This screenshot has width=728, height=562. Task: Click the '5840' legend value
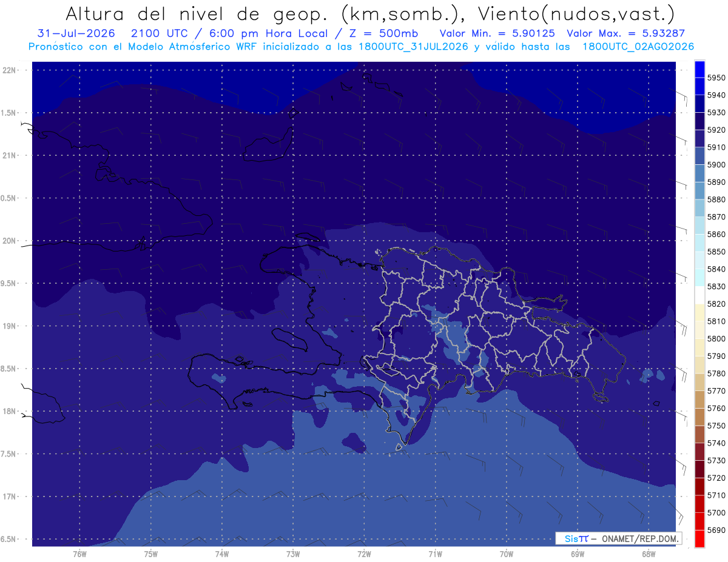tap(716, 269)
